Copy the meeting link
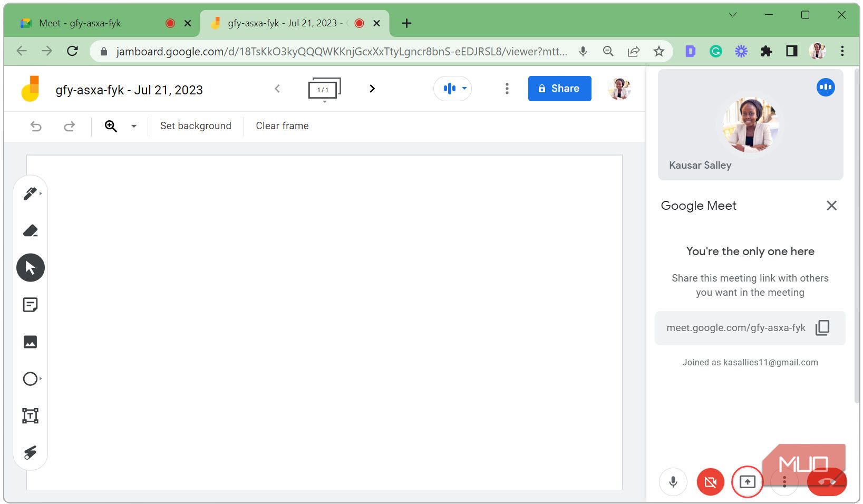 click(x=822, y=327)
